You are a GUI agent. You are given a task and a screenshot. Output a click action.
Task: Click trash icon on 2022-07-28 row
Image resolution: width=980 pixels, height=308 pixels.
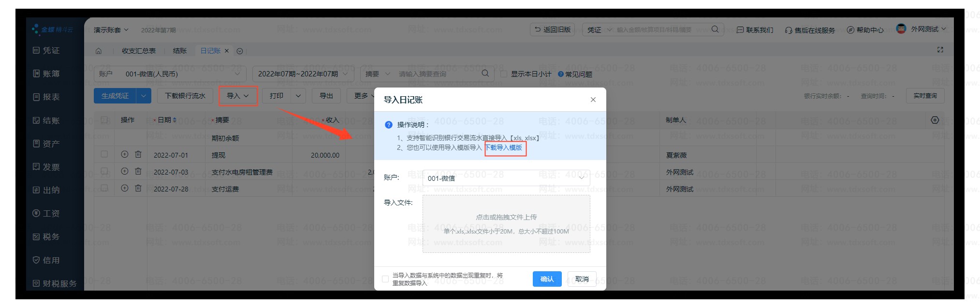tap(138, 188)
